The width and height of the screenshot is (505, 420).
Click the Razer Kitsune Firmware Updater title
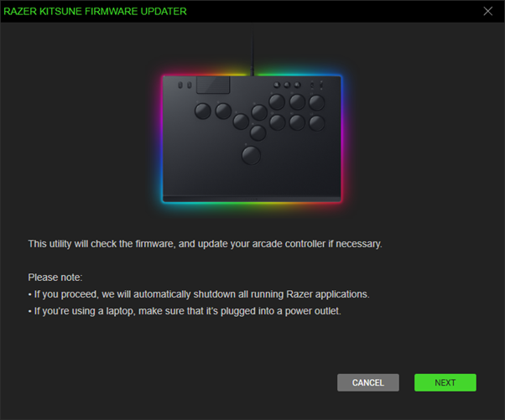coord(95,11)
